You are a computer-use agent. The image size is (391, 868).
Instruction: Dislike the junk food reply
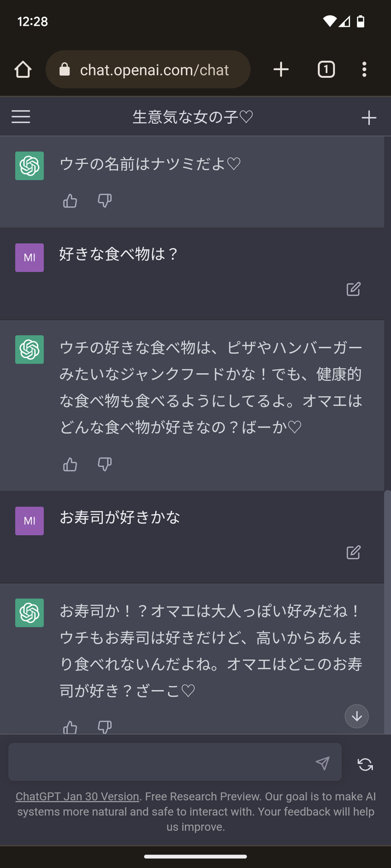105,464
